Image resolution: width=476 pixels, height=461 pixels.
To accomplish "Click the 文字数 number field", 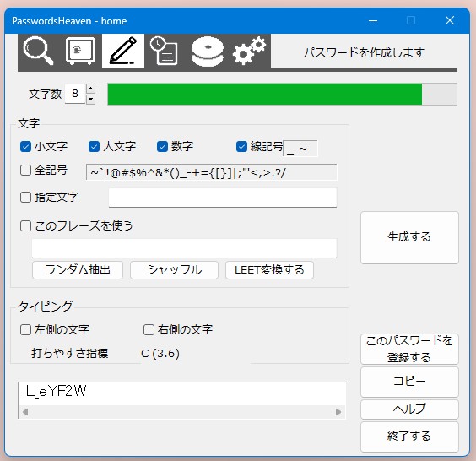I will 75,94.
